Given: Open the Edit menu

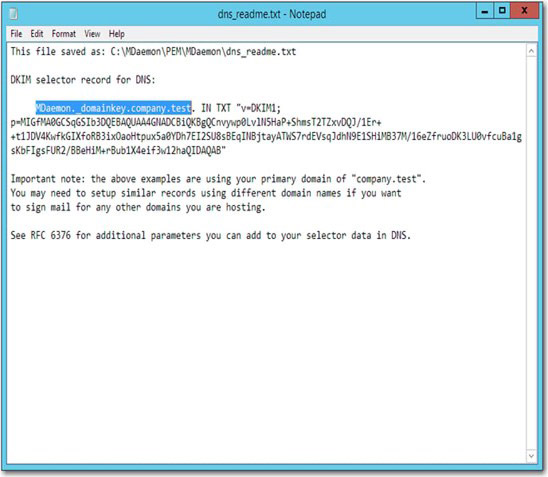Looking at the screenshot, I should [37, 34].
